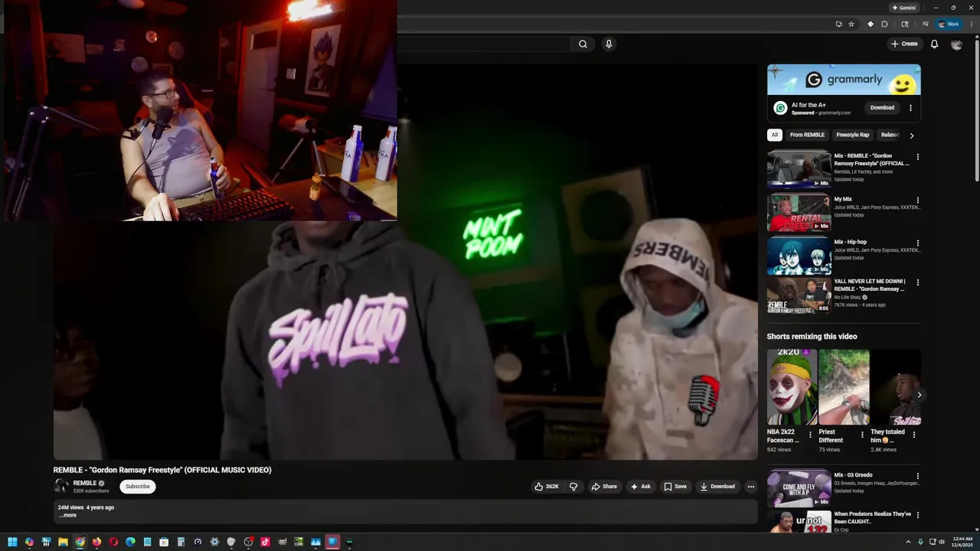980x551 pixels.
Task: Open options for My Mix
Action: tap(918, 201)
